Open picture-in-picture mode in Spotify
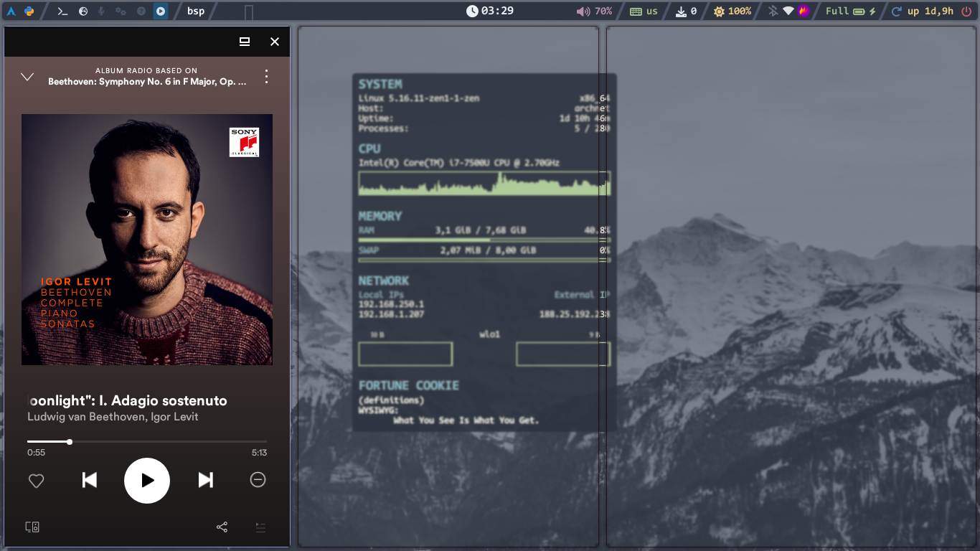980x551 pixels. (243, 42)
